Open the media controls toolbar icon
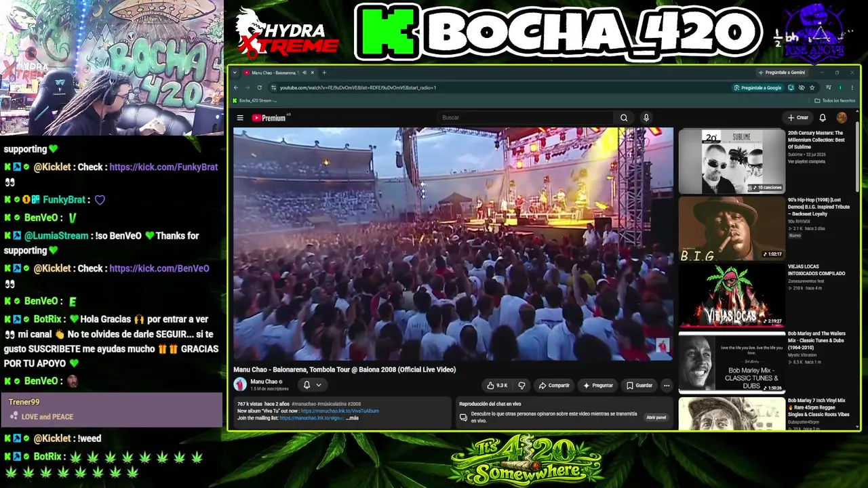Image resolution: width=868 pixels, height=488 pixels. (829, 87)
